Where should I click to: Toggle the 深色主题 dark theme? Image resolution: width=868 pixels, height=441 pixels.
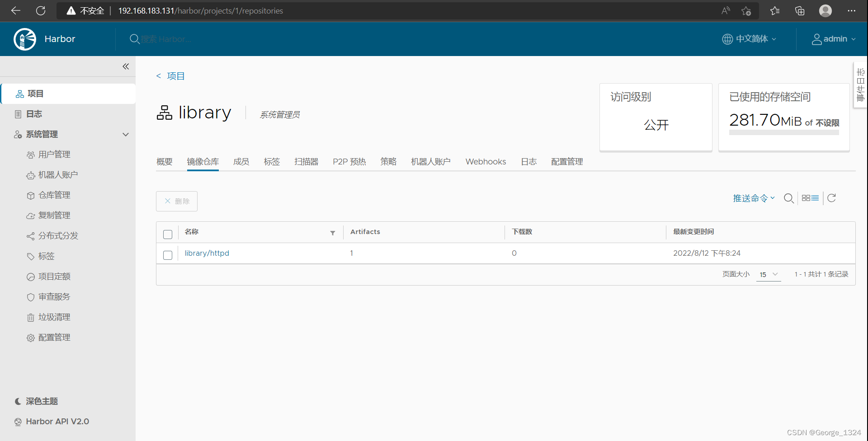pyautogui.click(x=37, y=401)
